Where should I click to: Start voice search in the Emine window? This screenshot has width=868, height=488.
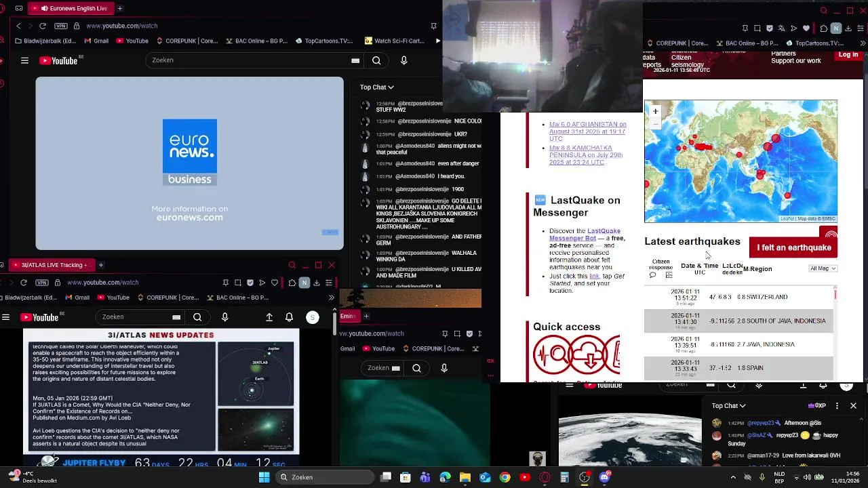pyautogui.click(x=444, y=368)
